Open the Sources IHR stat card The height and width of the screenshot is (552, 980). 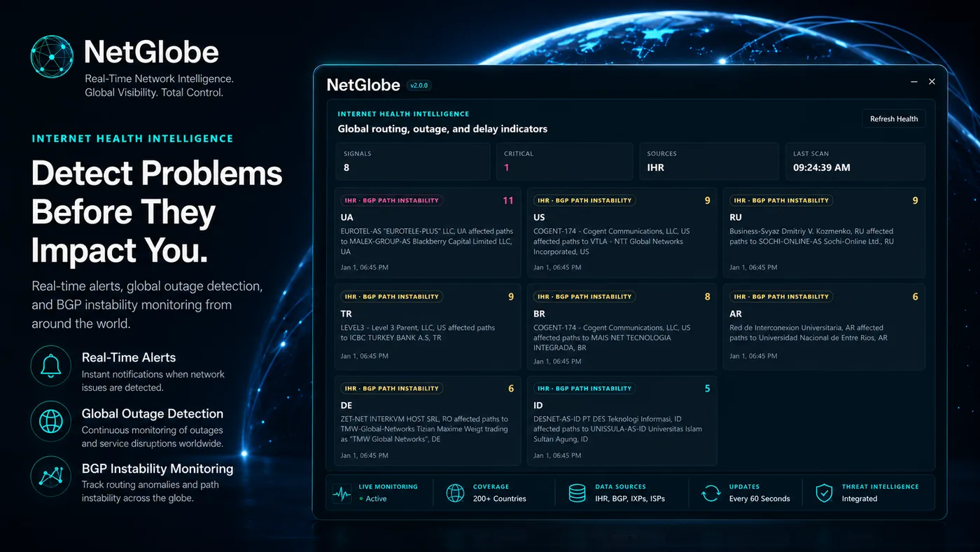(x=709, y=162)
